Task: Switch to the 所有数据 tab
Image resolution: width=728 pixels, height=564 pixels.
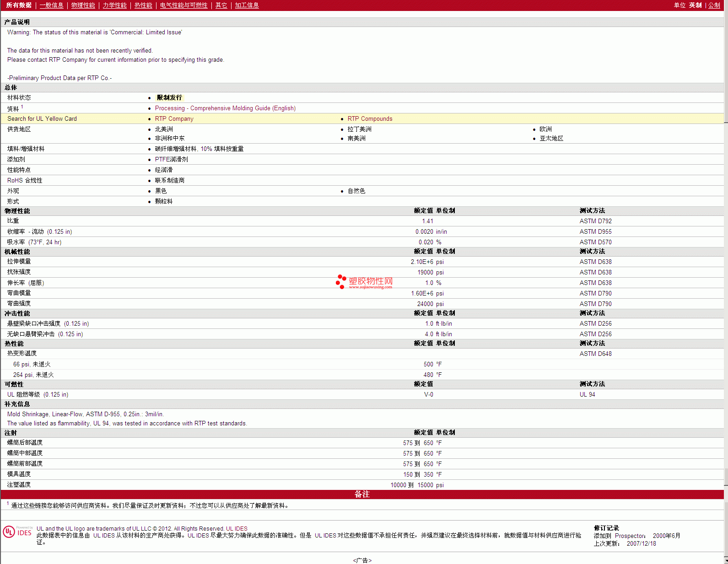Action: (19, 5)
